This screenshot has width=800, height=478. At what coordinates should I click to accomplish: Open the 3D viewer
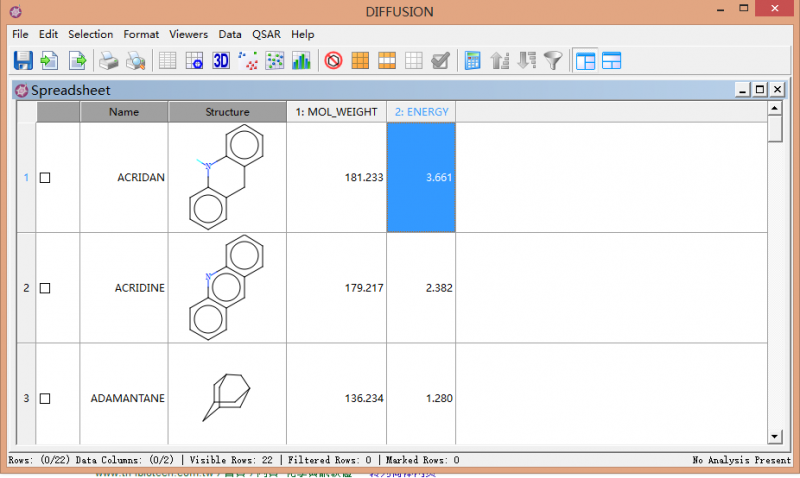click(221, 61)
